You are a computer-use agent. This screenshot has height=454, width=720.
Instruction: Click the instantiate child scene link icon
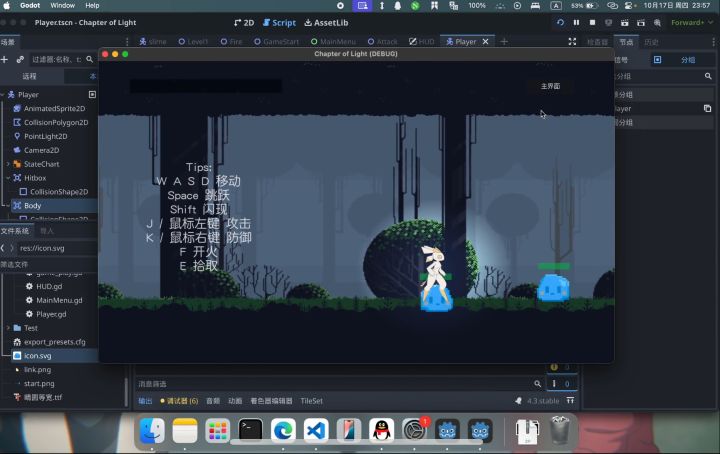pos(20,59)
